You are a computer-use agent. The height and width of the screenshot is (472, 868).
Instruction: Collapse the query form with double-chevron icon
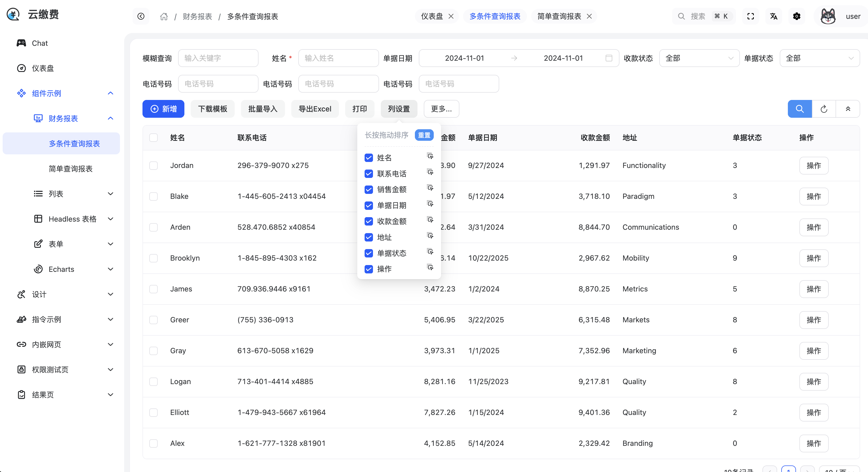[848, 109]
